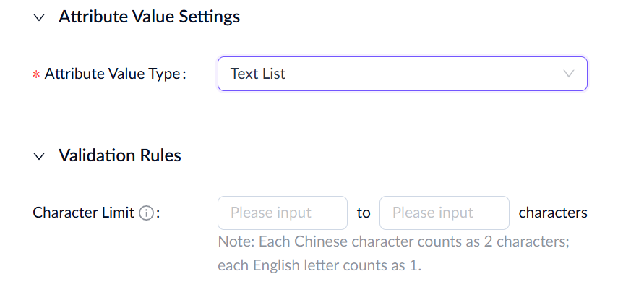Click the Validation Rules heading text
644x295 pixels.
point(120,155)
